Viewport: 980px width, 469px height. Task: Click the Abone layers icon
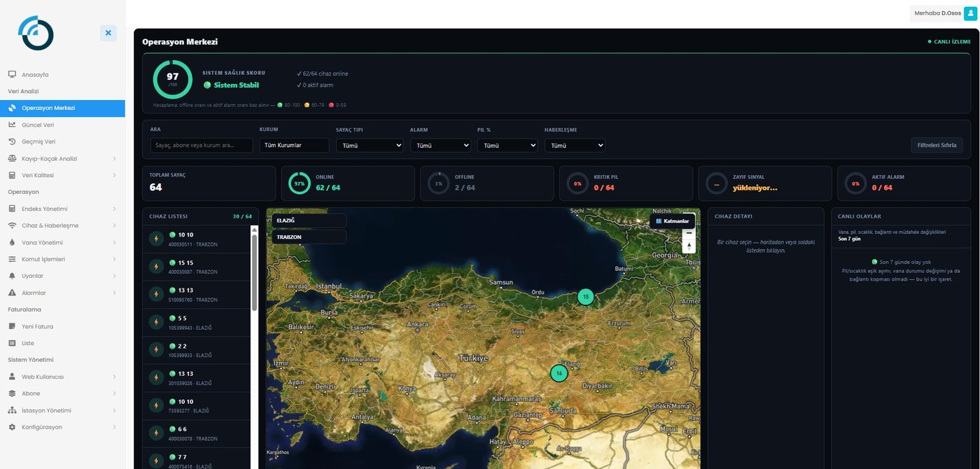[x=12, y=393]
